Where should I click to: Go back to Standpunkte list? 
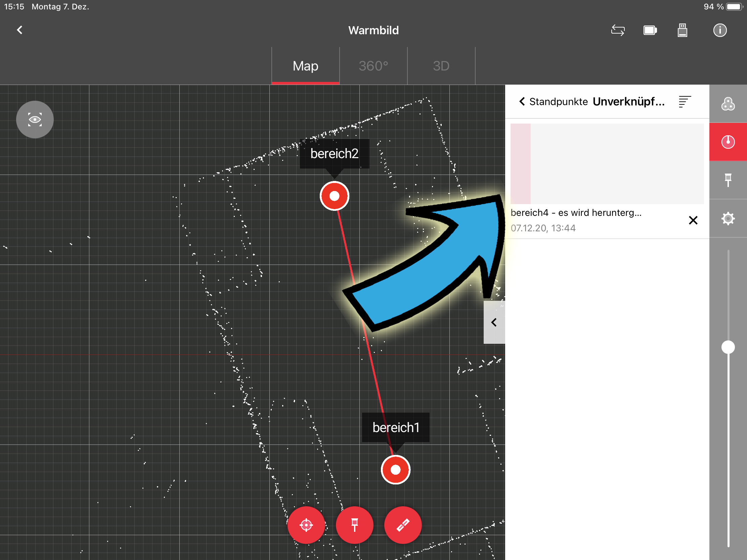[553, 102]
